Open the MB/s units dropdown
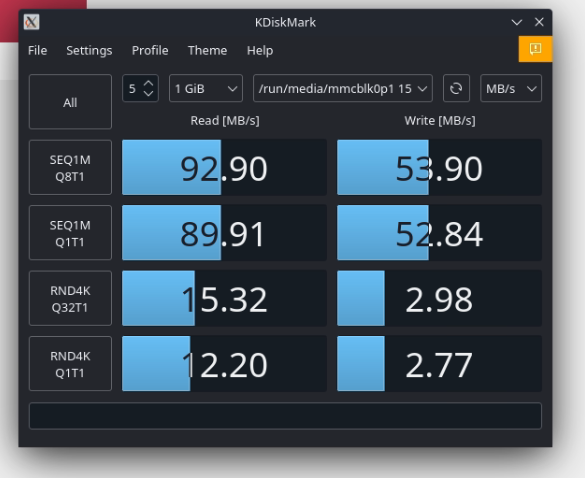The width and height of the screenshot is (585, 478). pos(511,88)
